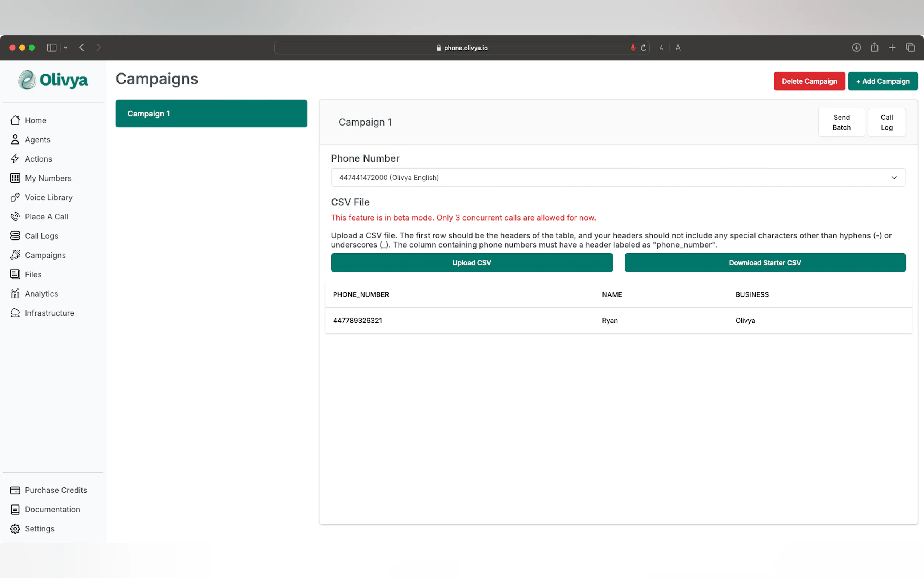Open the Agents menu item
This screenshot has width=924, height=578.
[37, 139]
